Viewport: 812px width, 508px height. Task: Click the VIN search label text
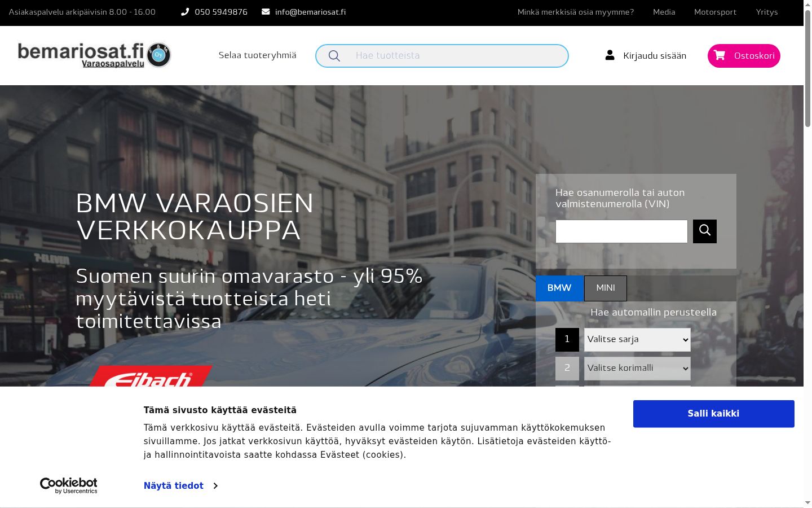coord(620,198)
